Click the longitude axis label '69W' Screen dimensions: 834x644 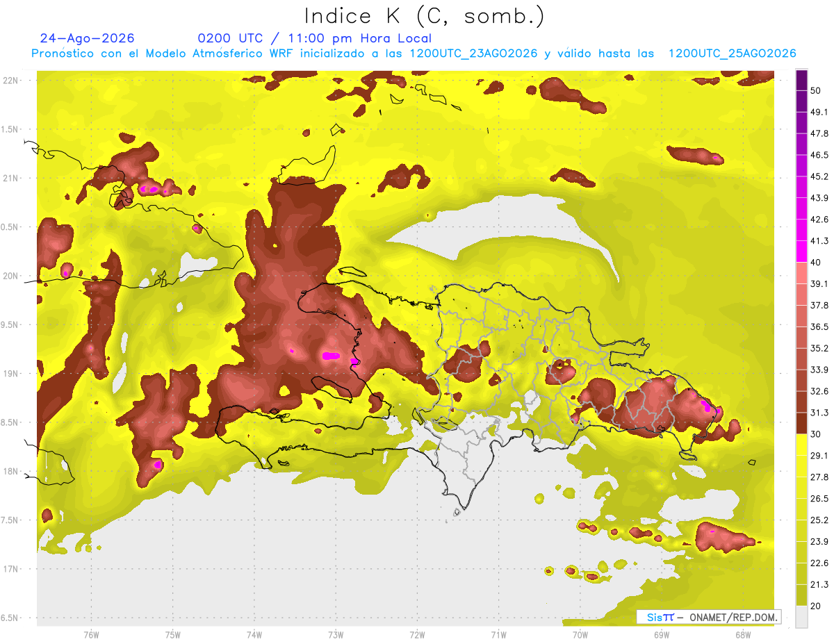click(x=661, y=635)
